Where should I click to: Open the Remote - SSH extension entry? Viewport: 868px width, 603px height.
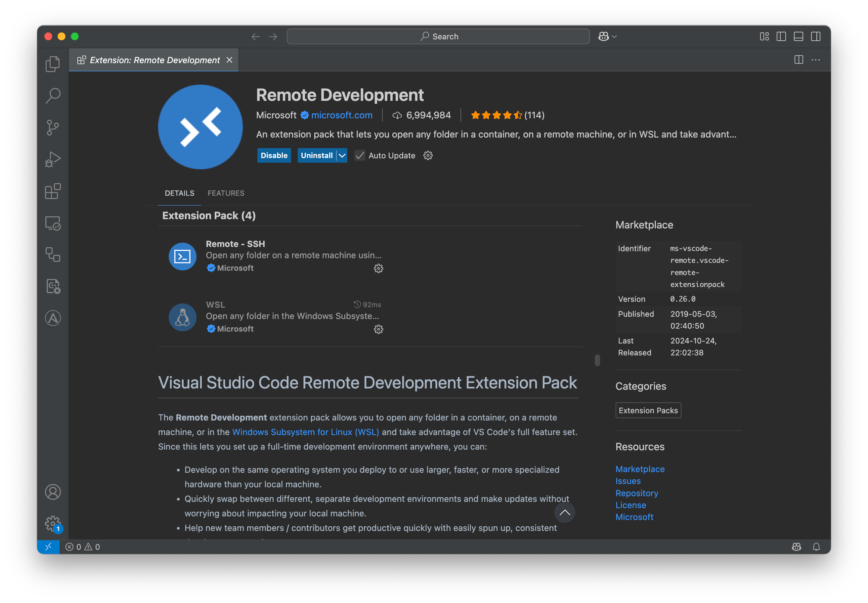(x=276, y=256)
